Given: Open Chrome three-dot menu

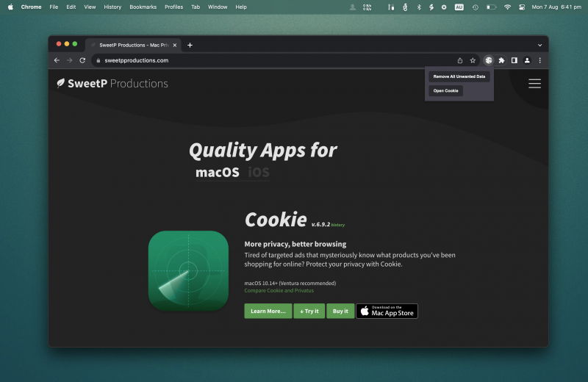Looking at the screenshot, I should (x=539, y=60).
